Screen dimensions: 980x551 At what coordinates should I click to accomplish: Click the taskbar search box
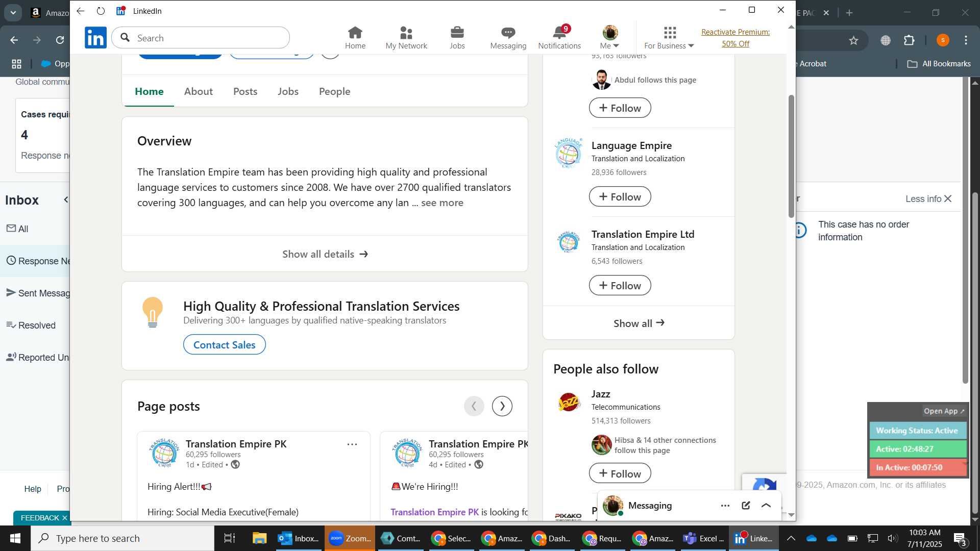coord(122,538)
